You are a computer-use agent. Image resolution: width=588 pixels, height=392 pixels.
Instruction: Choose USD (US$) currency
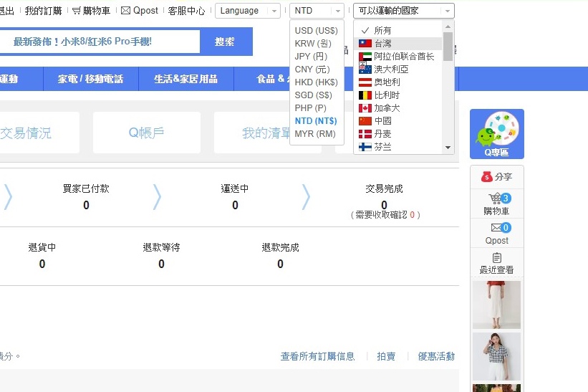pos(317,31)
